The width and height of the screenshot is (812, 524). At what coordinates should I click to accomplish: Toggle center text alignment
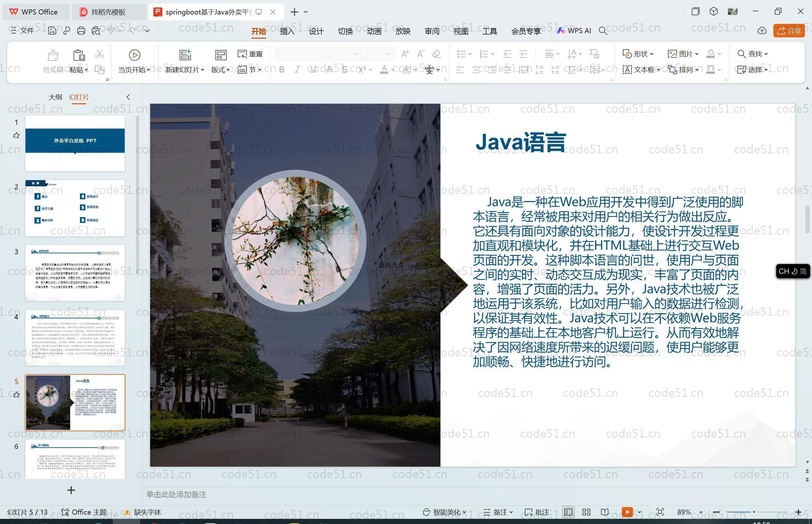[476, 70]
